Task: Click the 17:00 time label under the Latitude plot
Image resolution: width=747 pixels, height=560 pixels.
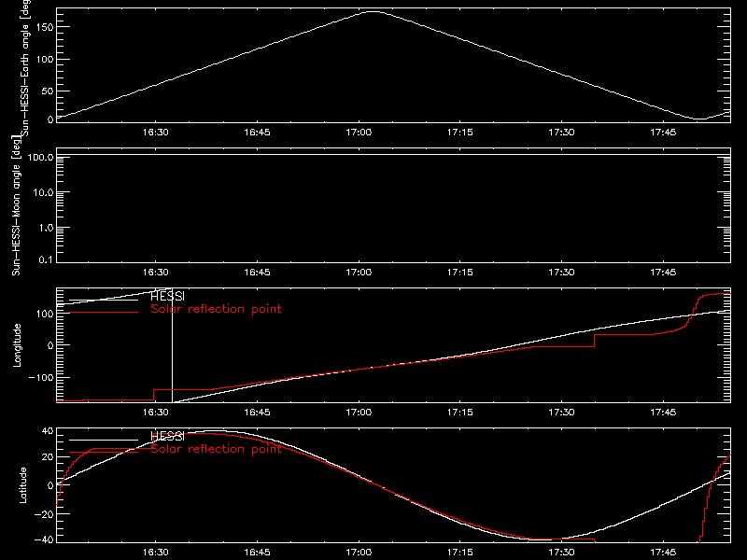Action: point(359,553)
